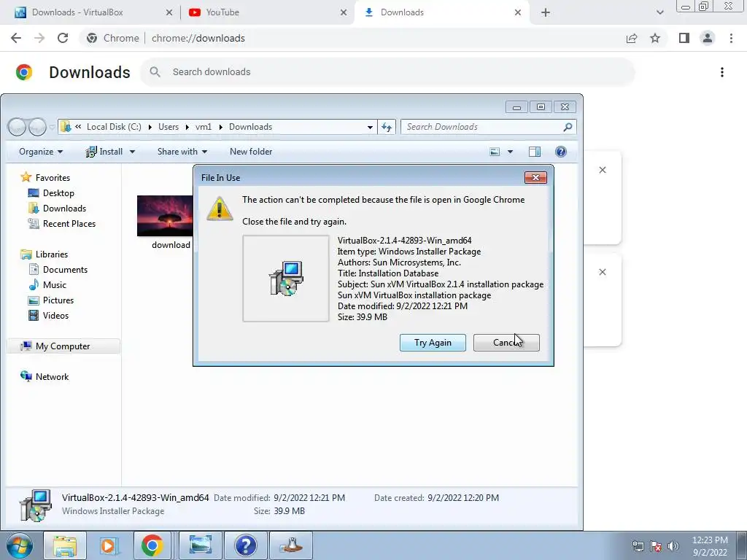Click the installer package preview in dialog
Image resolution: width=747 pixels, height=560 pixels.
pyautogui.click(x=286, y=279)
